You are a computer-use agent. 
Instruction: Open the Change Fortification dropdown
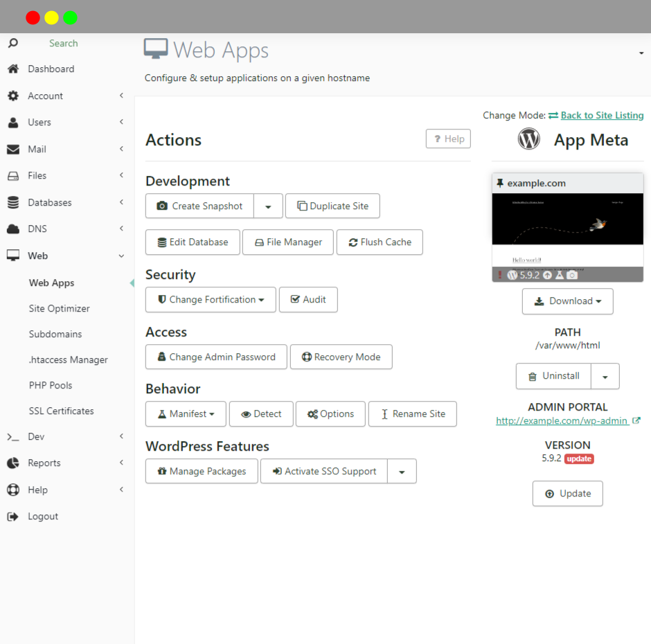coord(211,300)
